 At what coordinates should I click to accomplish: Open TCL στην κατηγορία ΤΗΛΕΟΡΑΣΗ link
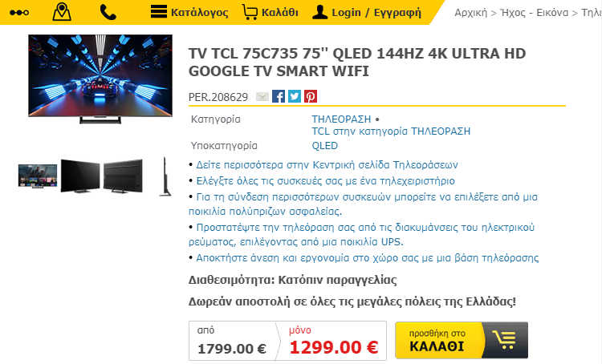pos(391,131)
